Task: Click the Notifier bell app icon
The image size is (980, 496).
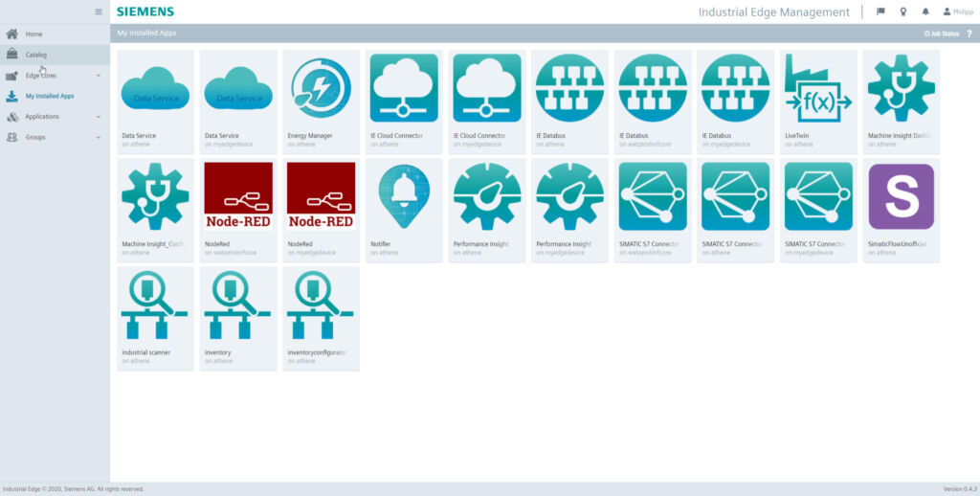Action: click(x=404, y=196)
